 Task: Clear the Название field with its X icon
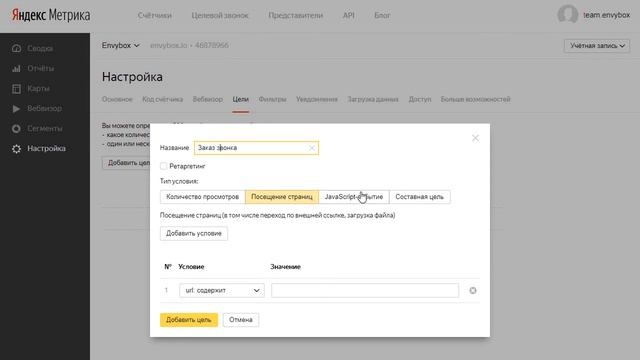312,148
